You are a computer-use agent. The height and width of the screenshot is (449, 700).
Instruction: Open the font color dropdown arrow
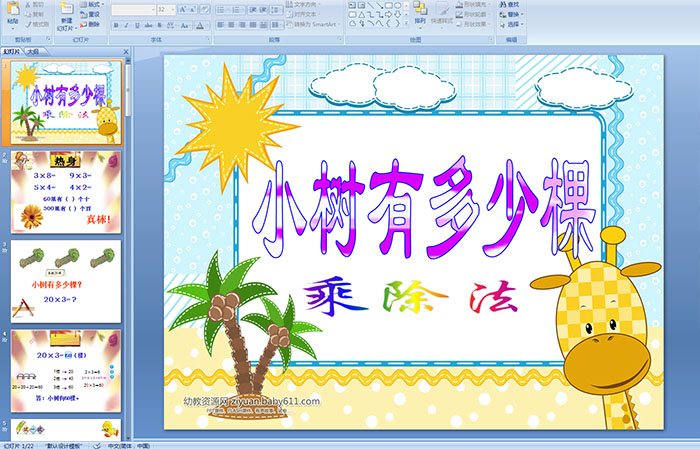(x=207, y=25)
